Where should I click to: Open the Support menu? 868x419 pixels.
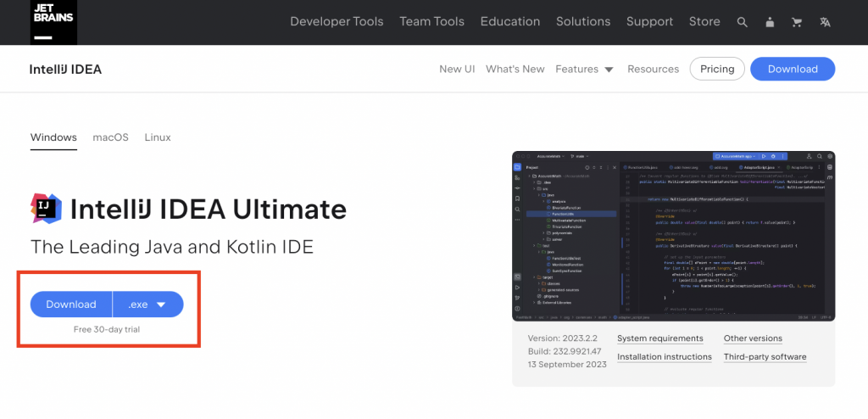click(649, 21)
